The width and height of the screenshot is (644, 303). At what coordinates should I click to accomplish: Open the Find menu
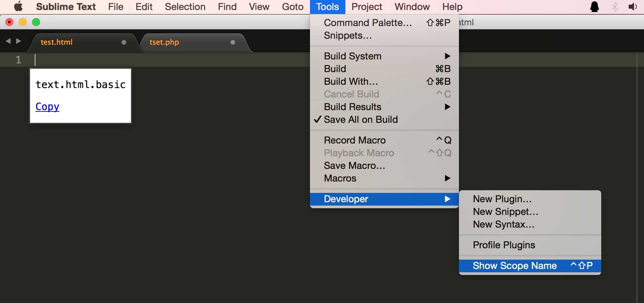tap(227, 7)
